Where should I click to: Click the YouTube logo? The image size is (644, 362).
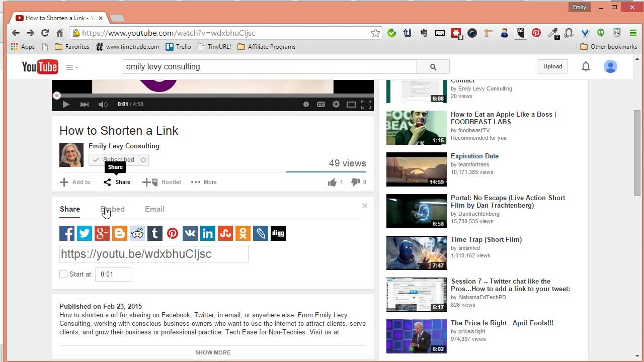[40, 66]
